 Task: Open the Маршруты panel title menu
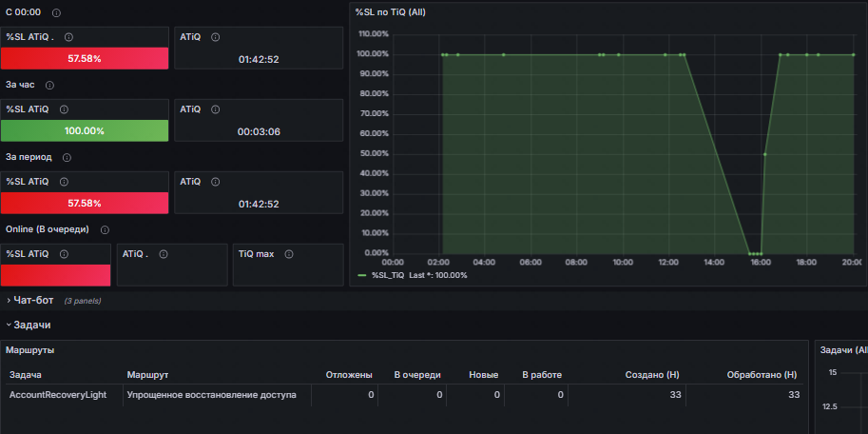[x=28, y=350]
